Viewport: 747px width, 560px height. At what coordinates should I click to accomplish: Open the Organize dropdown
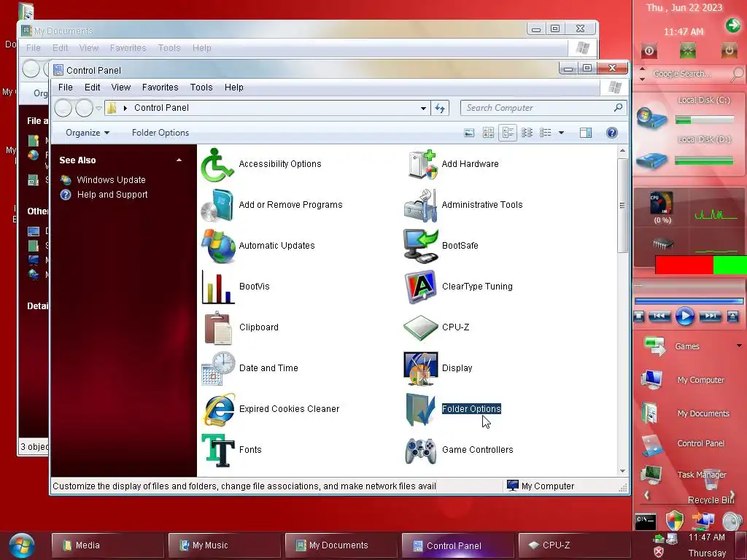(x=88, y=133)
